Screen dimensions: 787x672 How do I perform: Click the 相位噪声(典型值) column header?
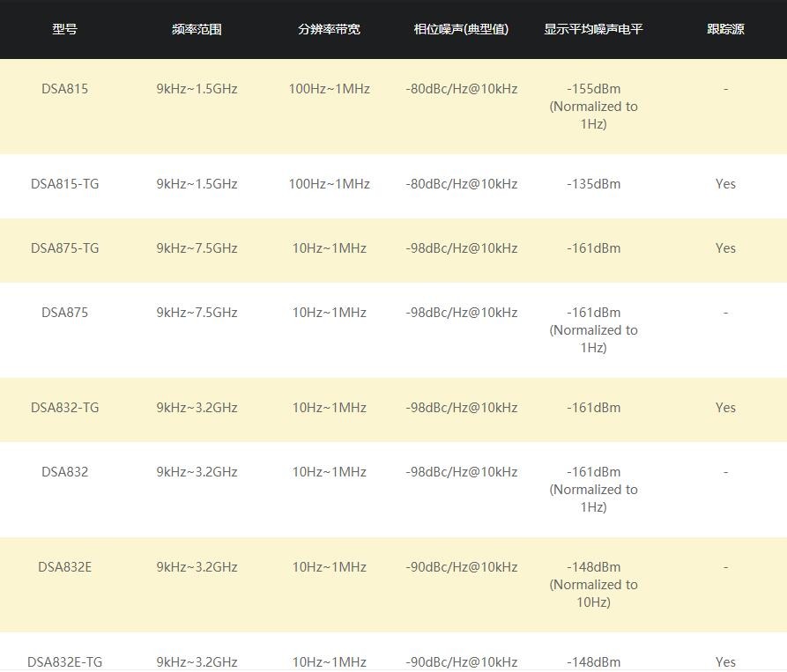pos(461,29)
